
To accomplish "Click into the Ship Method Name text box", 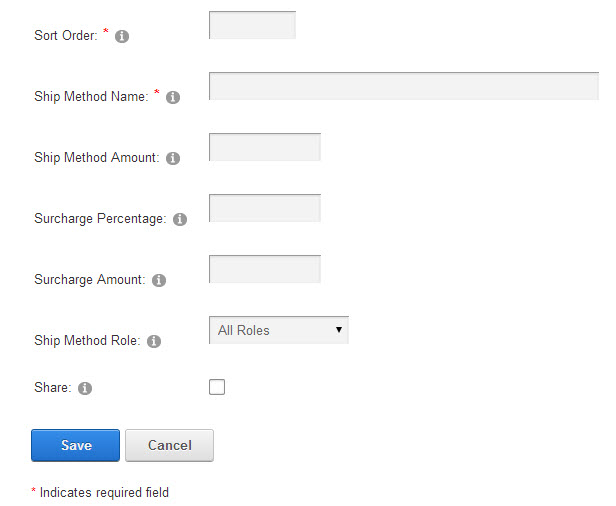I will pos(404,86).
